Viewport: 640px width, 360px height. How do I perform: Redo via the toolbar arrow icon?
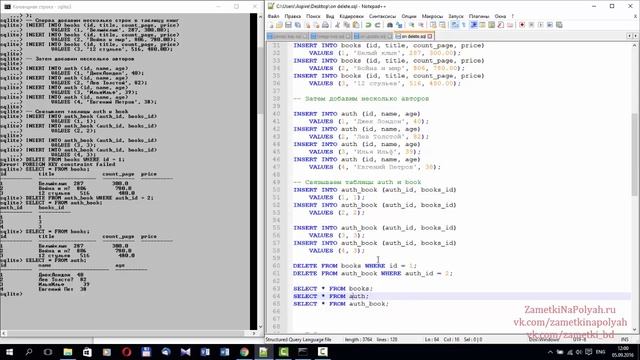pos(378,25)
